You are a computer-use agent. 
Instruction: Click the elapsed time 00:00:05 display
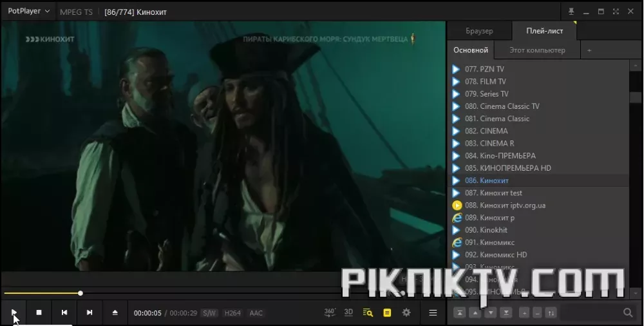[147, 313]
